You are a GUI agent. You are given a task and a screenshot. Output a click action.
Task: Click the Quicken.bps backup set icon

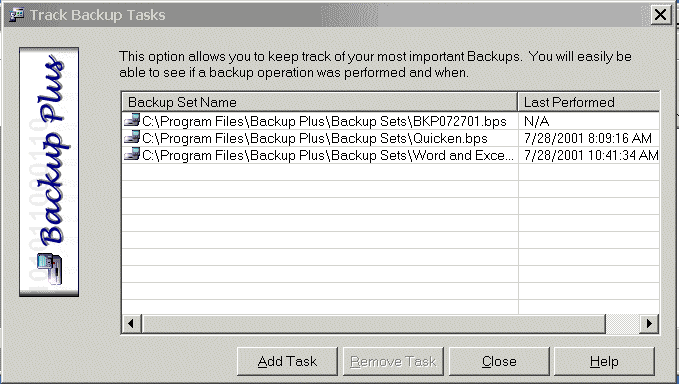(x=132, y=137)
